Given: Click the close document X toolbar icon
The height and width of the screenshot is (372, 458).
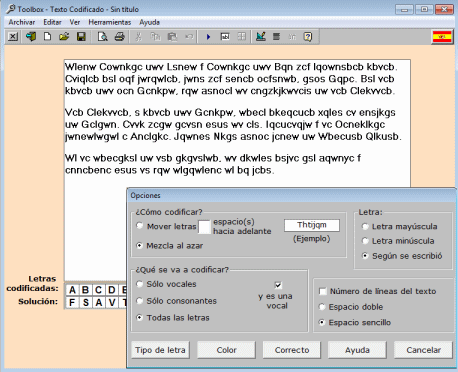Looking at the screenshot, I should point(13,36).
